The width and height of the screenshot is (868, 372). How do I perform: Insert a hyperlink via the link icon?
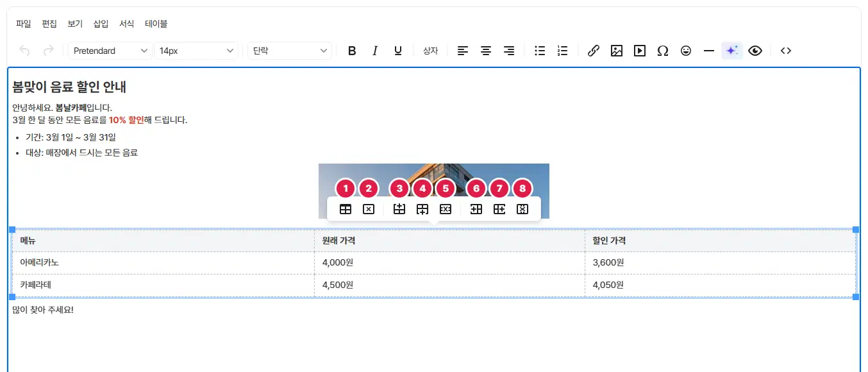(x=594, y=51)
